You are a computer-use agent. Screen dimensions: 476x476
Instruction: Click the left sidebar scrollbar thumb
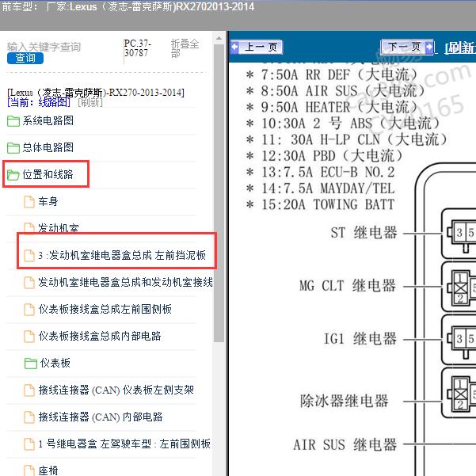point(219,194)
